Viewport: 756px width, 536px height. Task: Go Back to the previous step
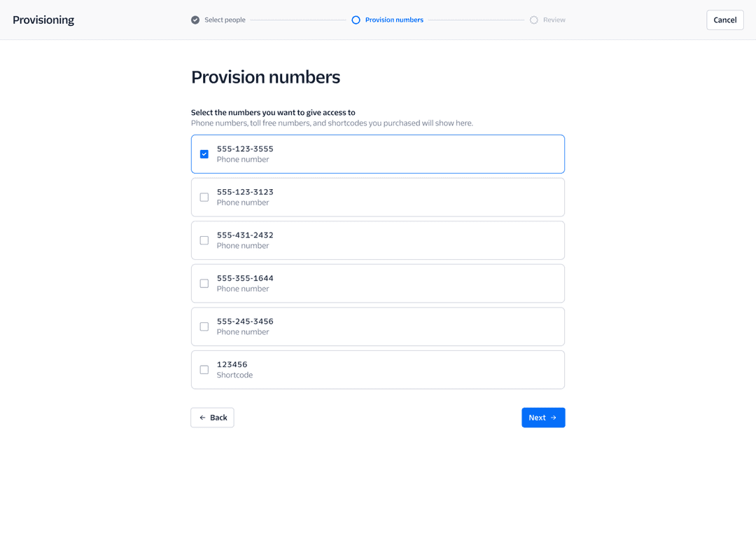click(x=212, y=418)
